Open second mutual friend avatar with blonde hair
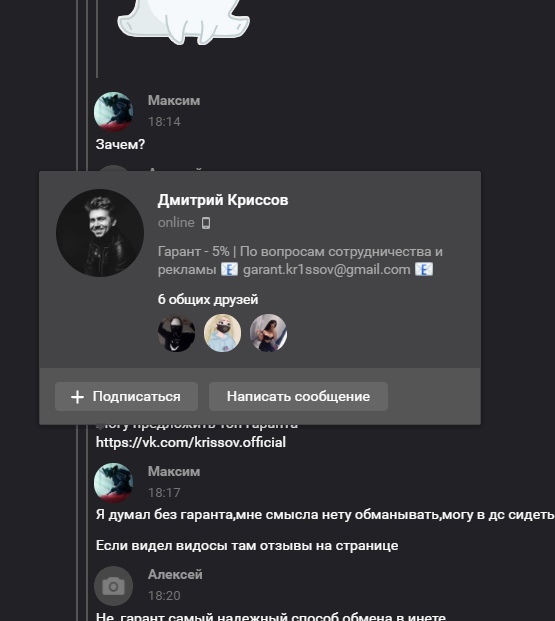Screen dimensions: 555x621 click(222, 333)
